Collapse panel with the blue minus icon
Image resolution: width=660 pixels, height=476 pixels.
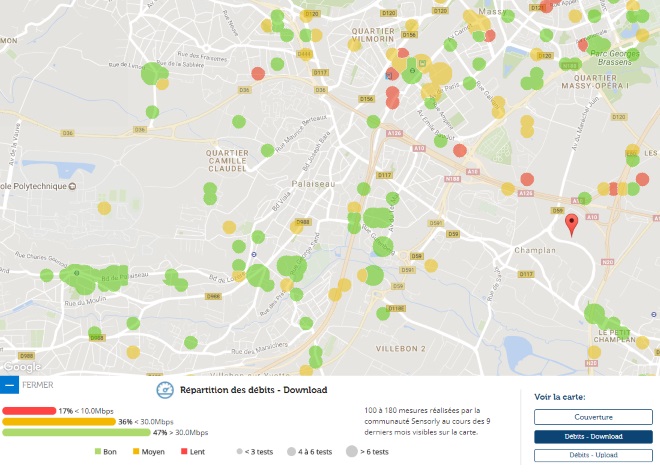tap(9, 384)
